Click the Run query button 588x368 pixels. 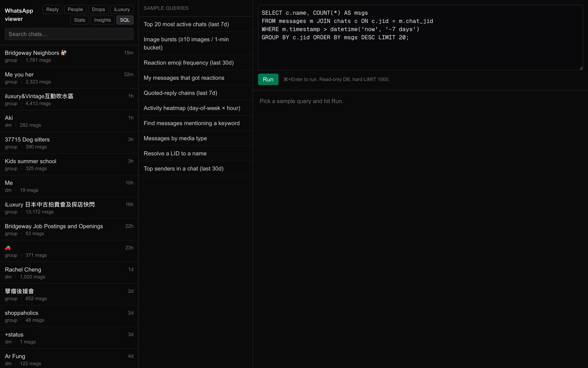pyautogui.click(x=268, y=79)
